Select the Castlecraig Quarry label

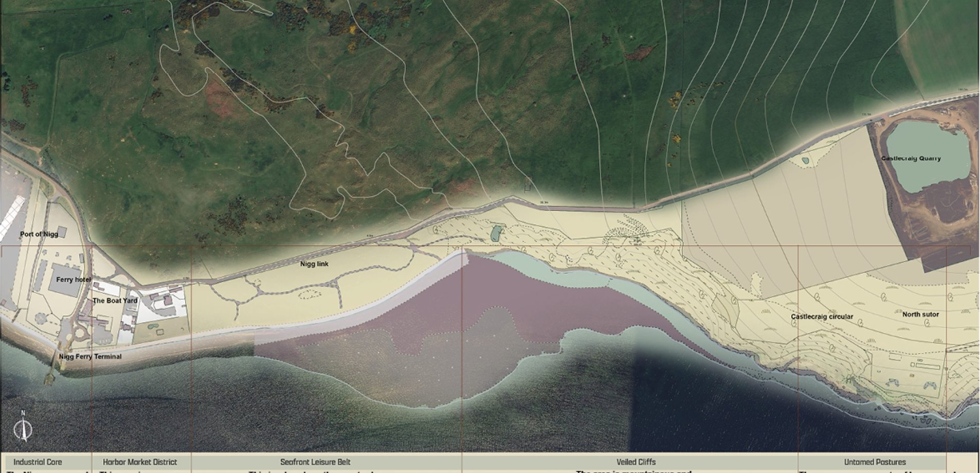coord(911,159)
